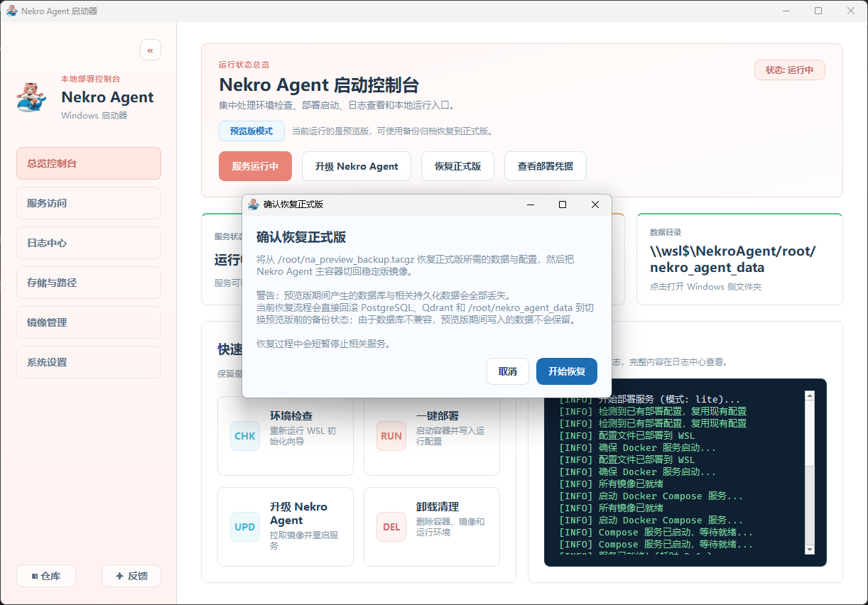Open 系统设置 in the sidebar
This screenshot has height=605, width=868.
coord(89,362)
